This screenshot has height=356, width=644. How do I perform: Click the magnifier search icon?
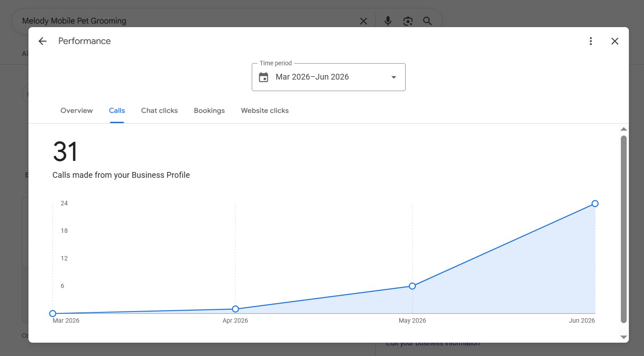427,21
